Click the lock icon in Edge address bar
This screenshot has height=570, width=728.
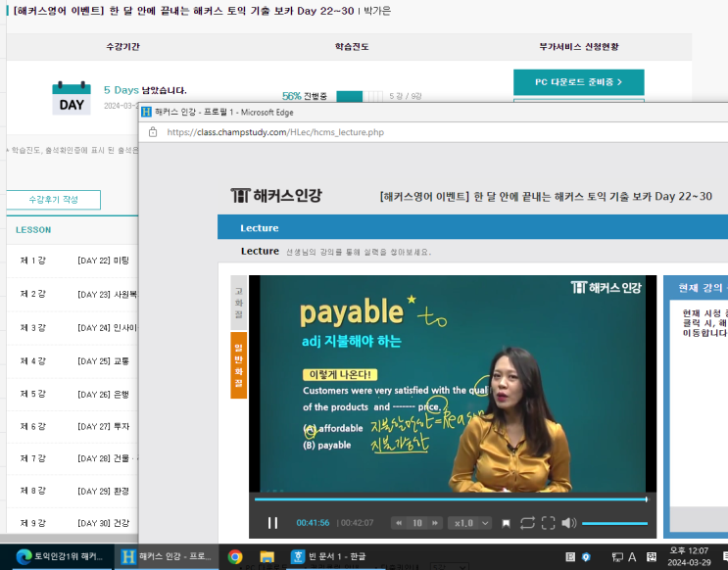coord(153,132)
